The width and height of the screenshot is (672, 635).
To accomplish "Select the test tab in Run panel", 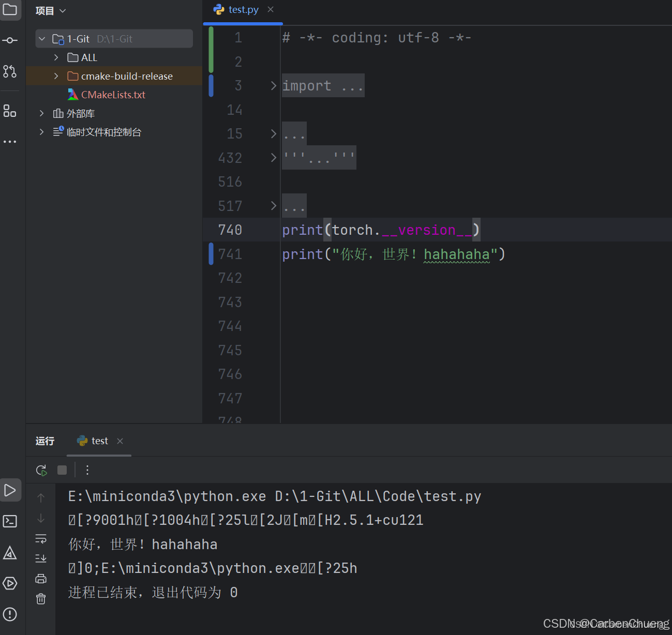I will (99, 441).
